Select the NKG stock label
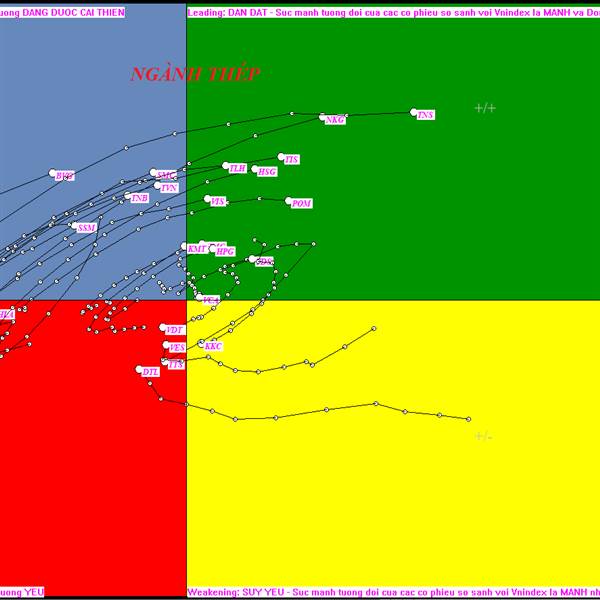The width and height of the screenshot is (600, 600). click(x=335, y=120)
